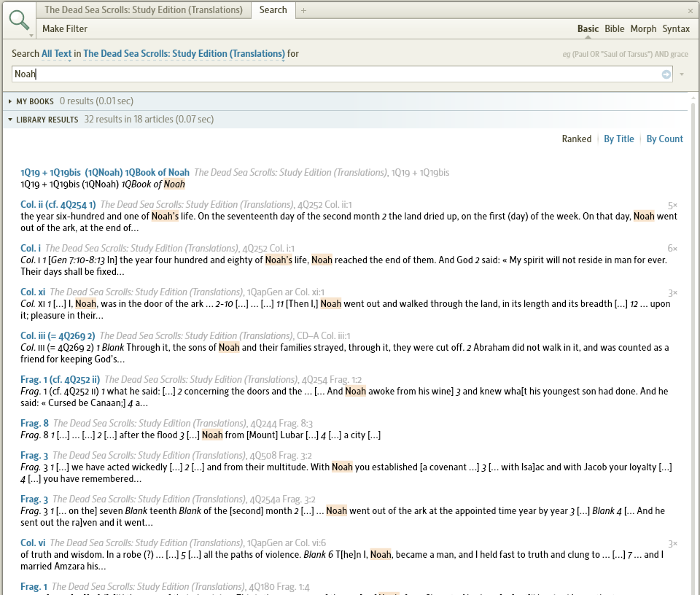
Task: Switch to Bible search type
Action: (614, 28)
